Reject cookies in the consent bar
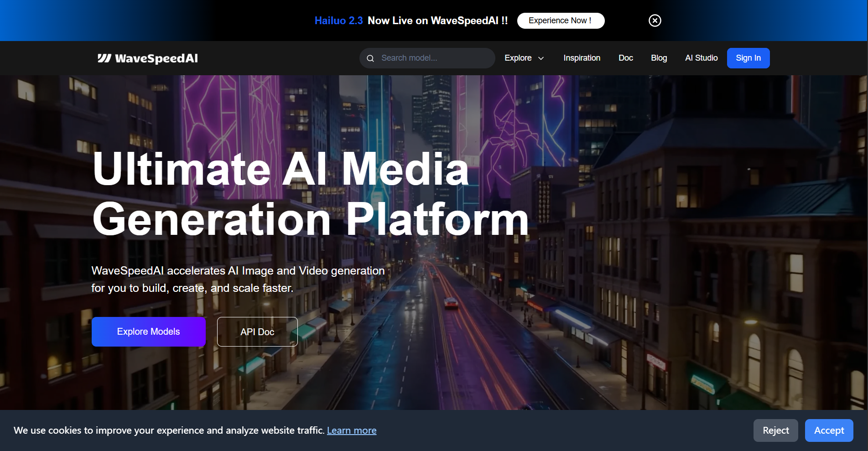This screenshot has width=868, height=451. tap(775, 430)
